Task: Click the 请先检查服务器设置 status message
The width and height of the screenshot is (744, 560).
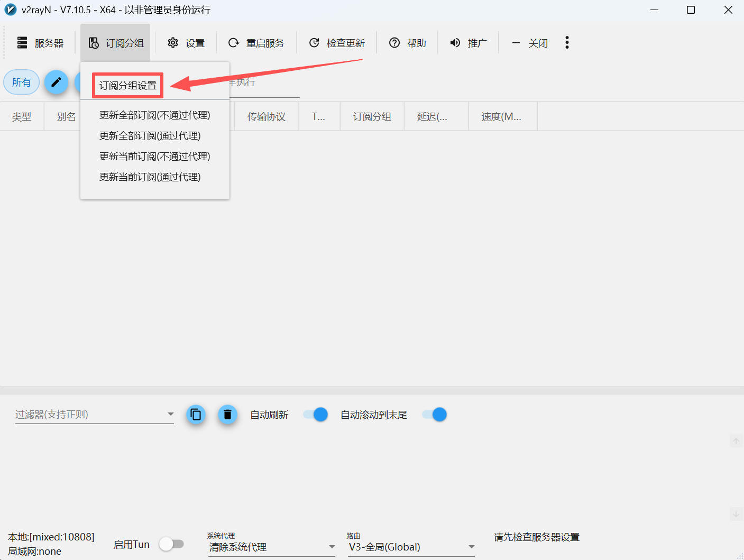Action: coord(537,537)
